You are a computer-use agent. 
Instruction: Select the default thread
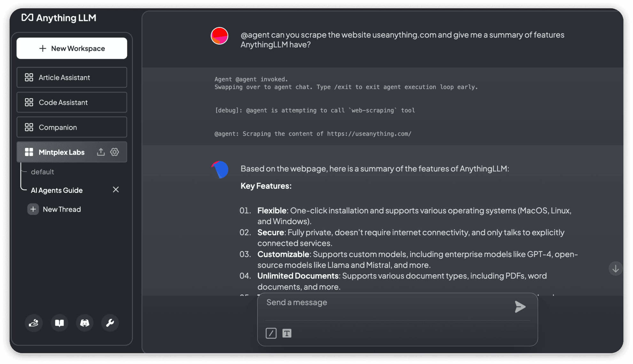click(x=43, y=172)
